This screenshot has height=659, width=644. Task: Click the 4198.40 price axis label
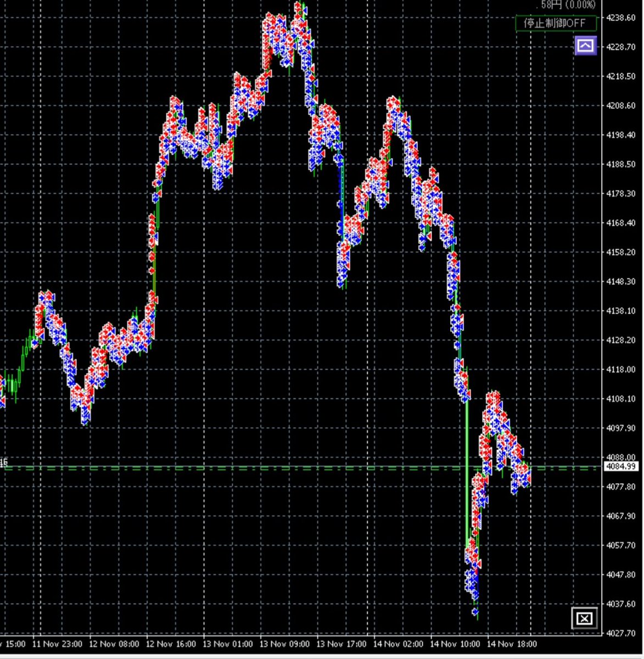tap(621, 135)
